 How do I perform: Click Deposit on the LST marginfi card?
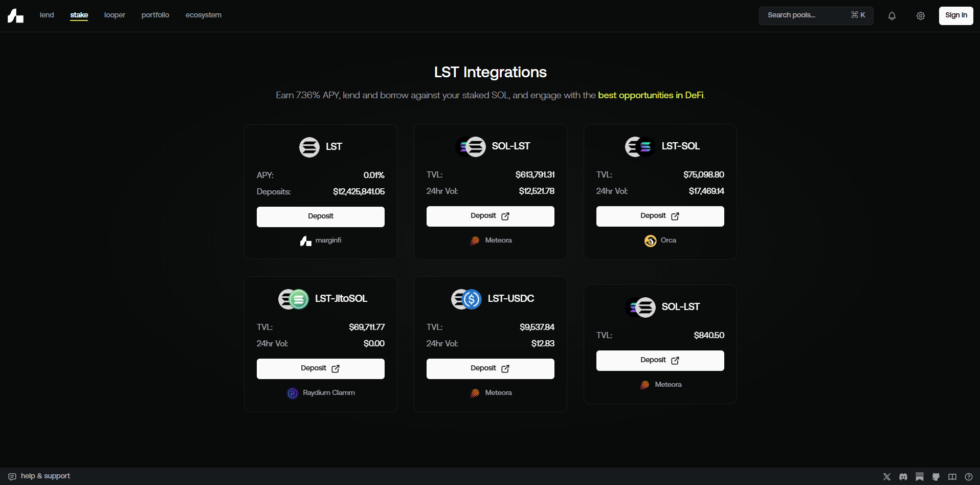coord(321,216)
